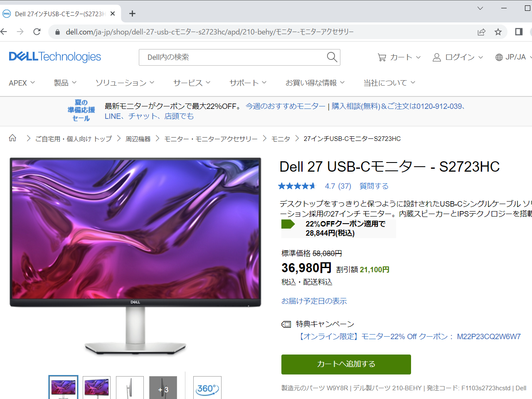Open モニター・モニターアクセサリー breadcrumb

pos(211,139)
